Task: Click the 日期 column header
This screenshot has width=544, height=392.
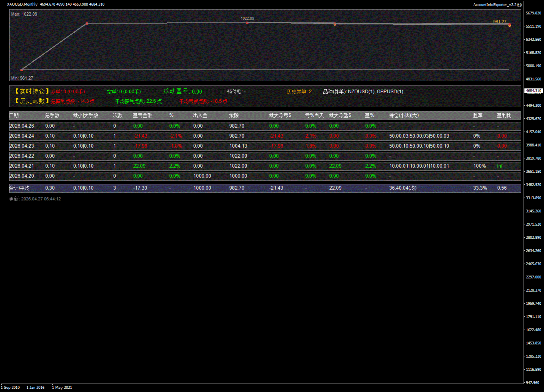Action: point(14,116)
